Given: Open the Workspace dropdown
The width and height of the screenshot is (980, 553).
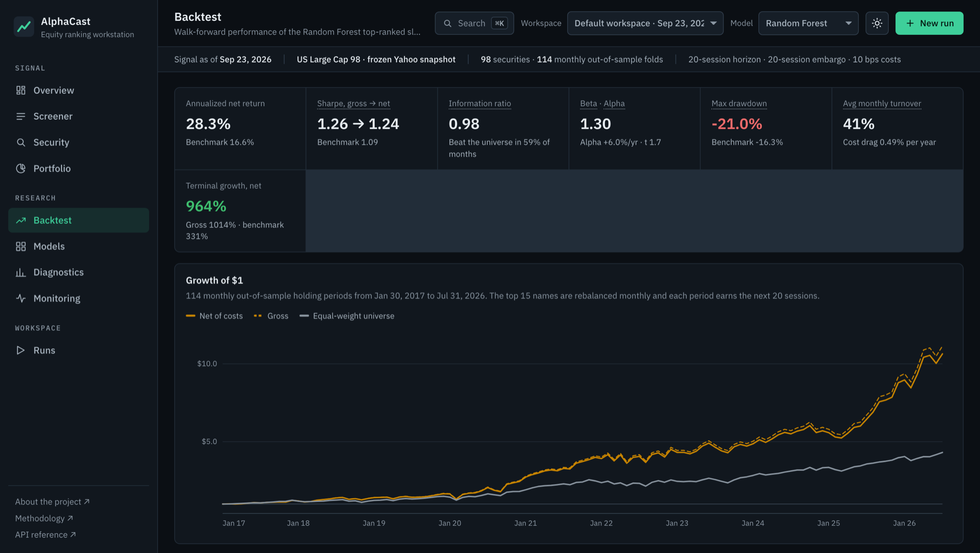Looking at the screenshot, I should [645, 23].
